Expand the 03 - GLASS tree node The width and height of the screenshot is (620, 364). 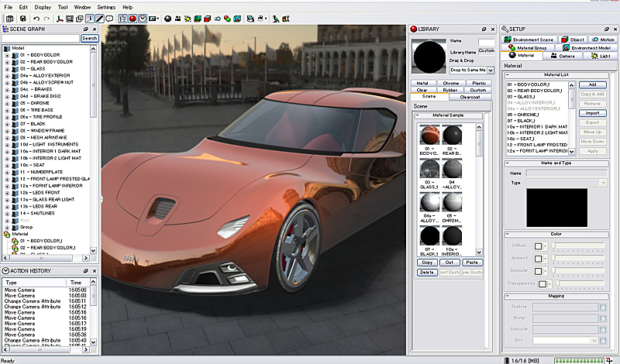(7, 68)
